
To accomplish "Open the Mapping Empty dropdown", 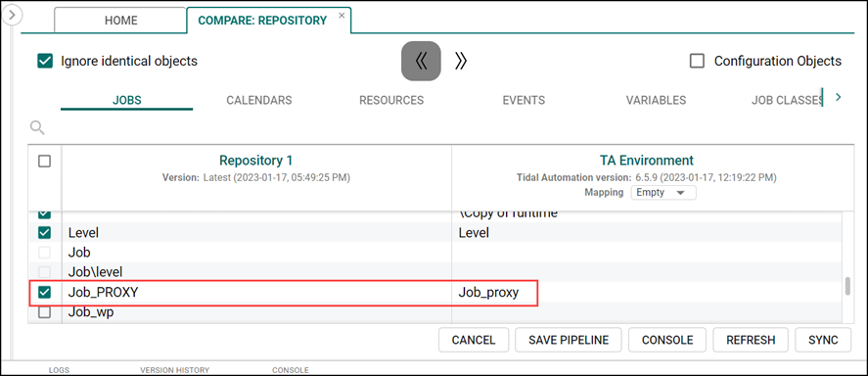I will click(x=663, y=193).
